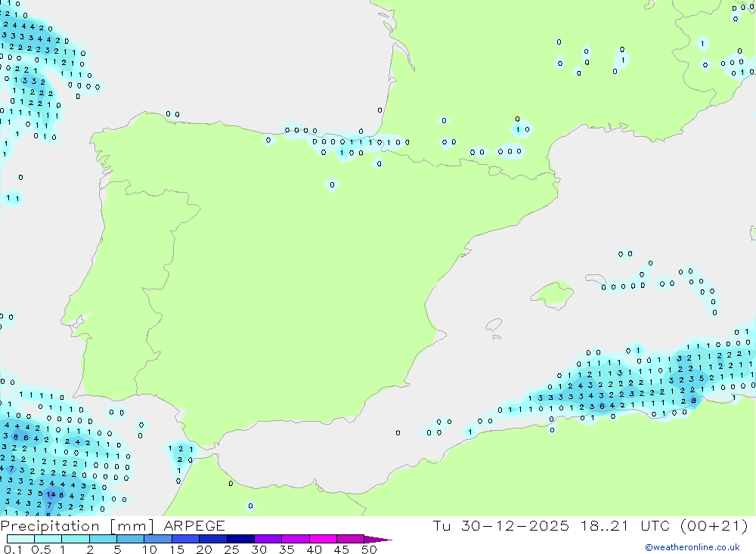This screenshot has height=554, width=756.
Task: Click the '18..21 UTC' time range text
Action: coord(626,526)
